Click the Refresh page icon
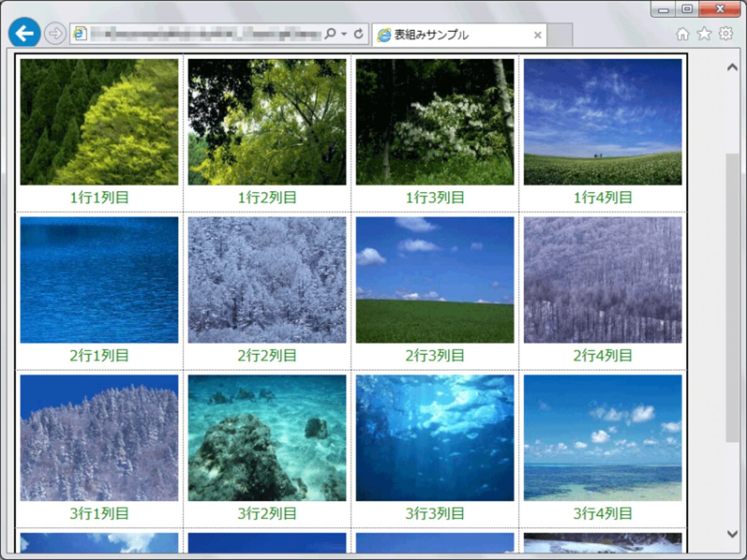747x560 pixels. pos(359,34)
